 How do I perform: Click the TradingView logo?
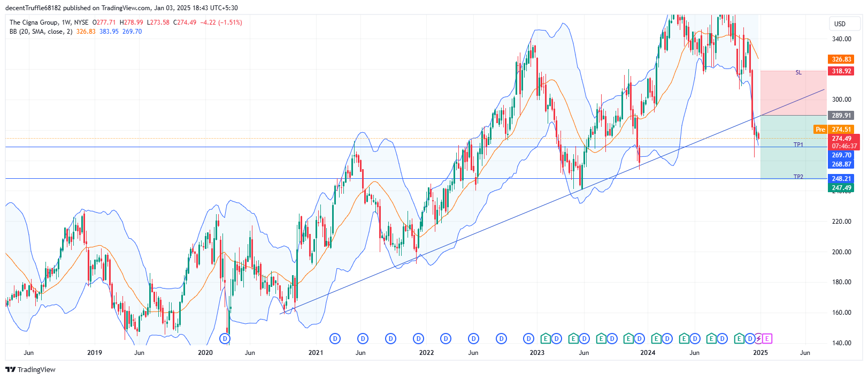click(30, 369)
